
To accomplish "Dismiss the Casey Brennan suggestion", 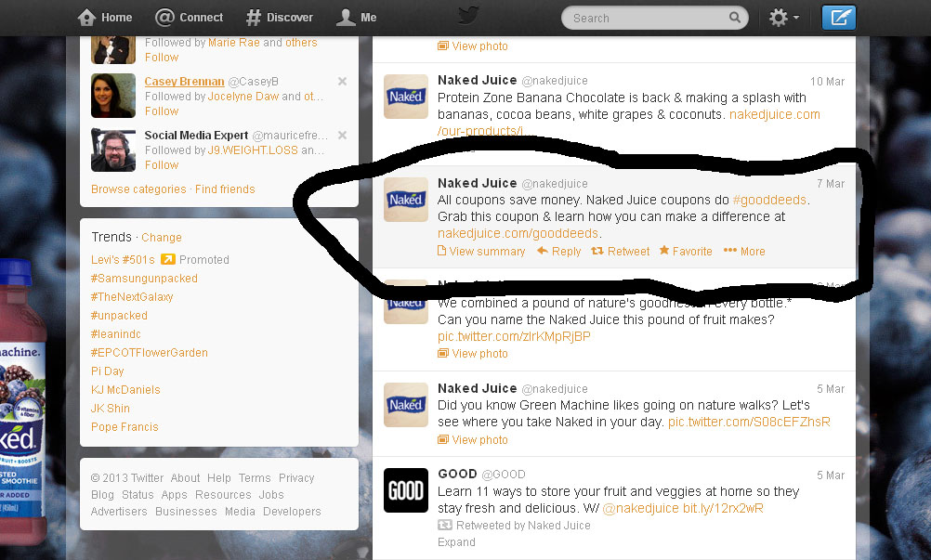I will pyautogui.click(x=342, y=82).
